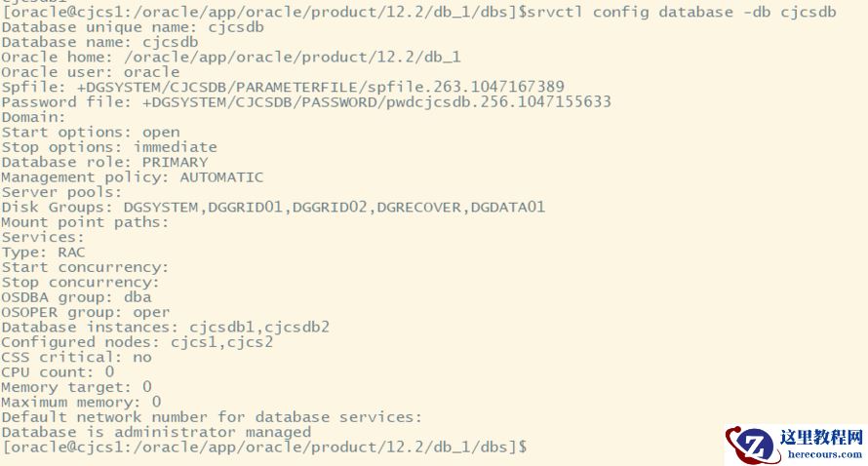Click the OSOPER group: oper line
The height and width of the screenshot is (466, 868).
[x=86, y=312]
